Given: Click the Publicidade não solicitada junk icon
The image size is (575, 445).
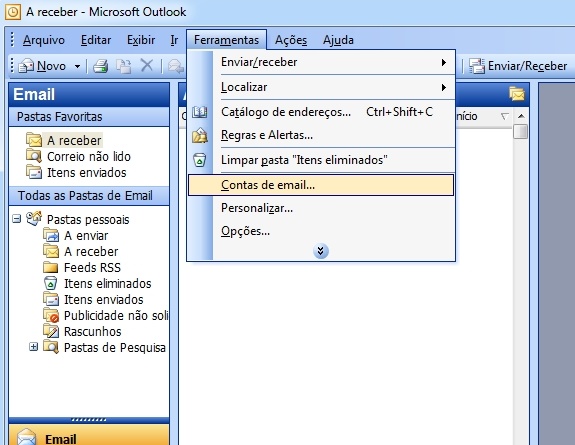Looking at the screenshot, I should tap(51, 315).
